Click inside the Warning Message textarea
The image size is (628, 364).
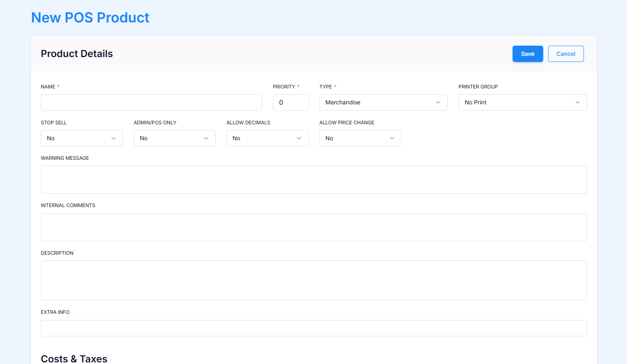click(x=314, y=179)
